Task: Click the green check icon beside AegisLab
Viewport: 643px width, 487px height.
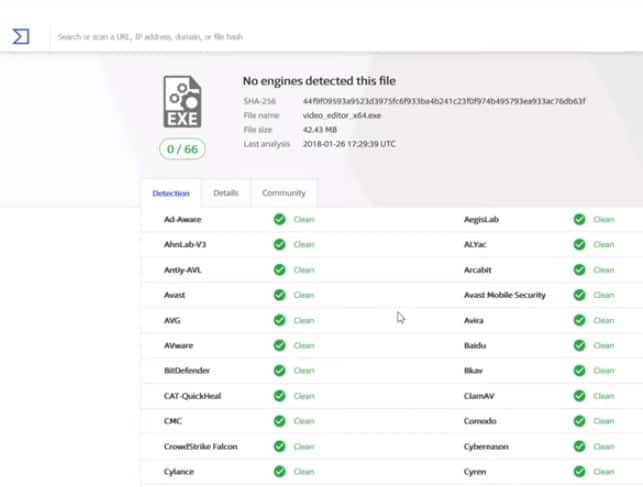Action: [579, 219]
